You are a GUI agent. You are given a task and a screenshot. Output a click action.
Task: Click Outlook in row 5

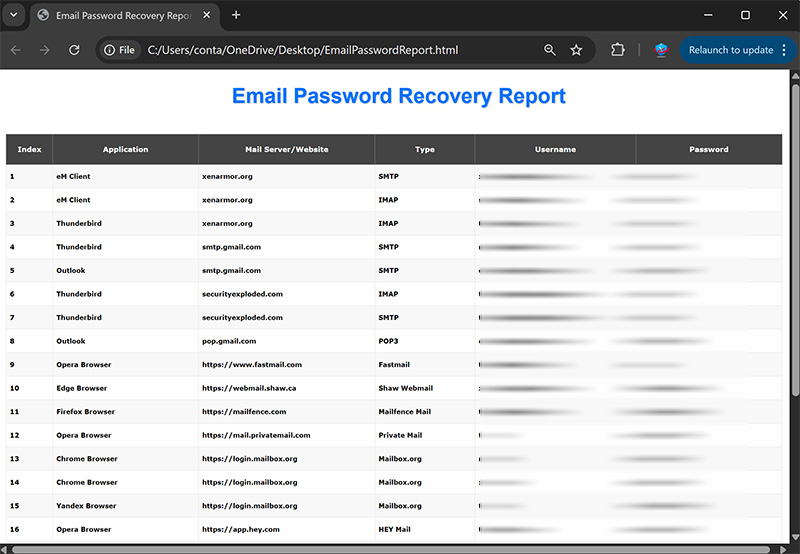tap(71, 270)
